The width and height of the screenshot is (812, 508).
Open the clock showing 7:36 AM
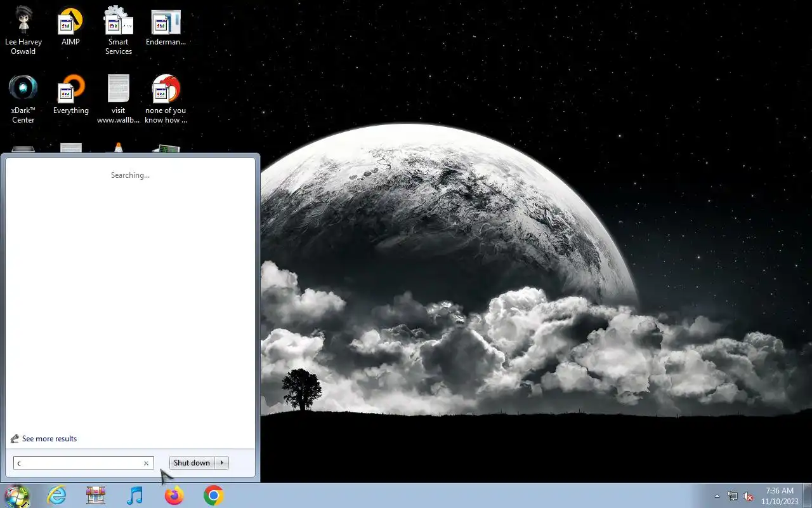pyautogui.click(x=780, y=496)
